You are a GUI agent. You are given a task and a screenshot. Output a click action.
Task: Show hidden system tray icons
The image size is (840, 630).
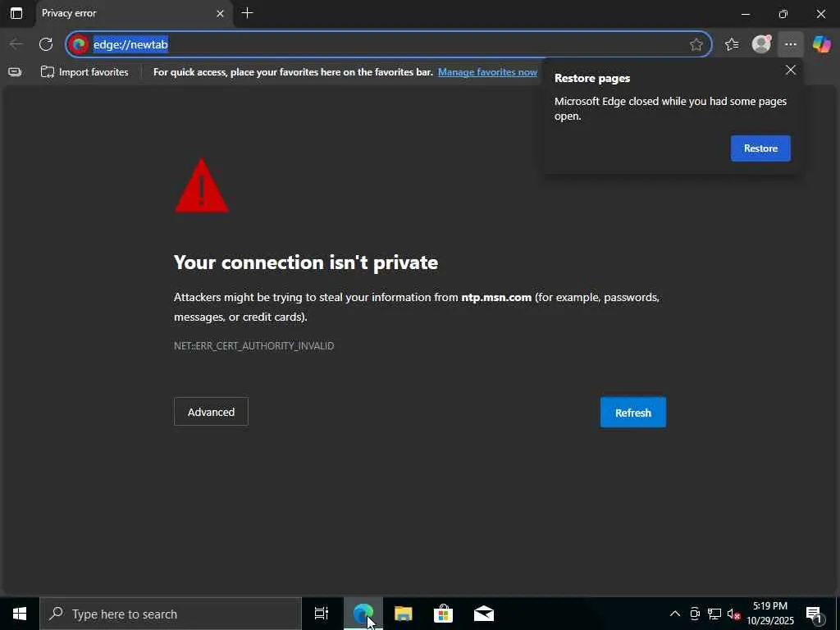pyautogui.click(x=675, y=614)
